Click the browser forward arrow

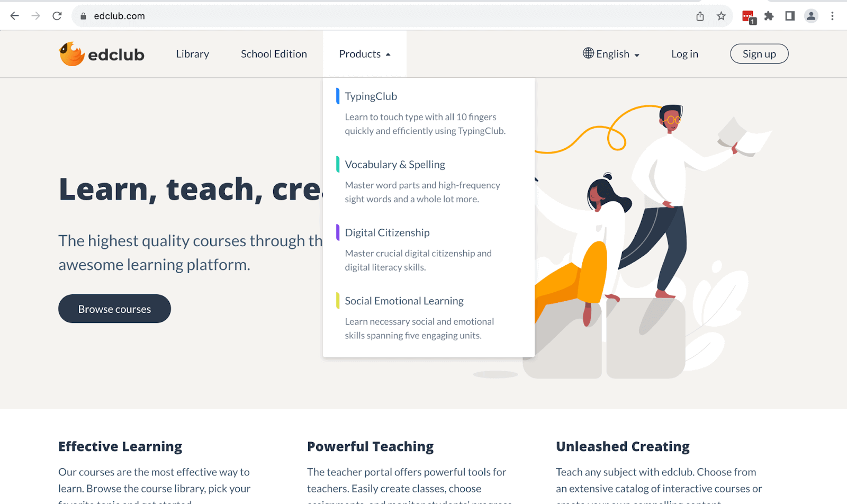pos(35,16)
